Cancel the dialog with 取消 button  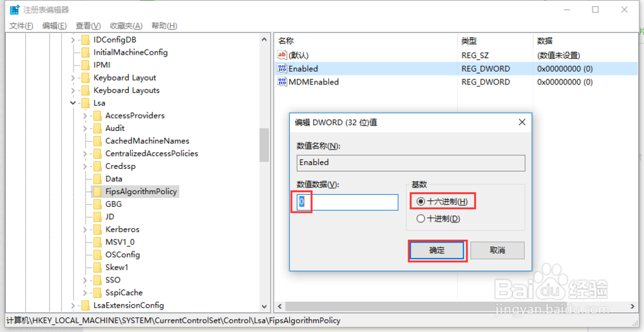(x=497, y=250)
